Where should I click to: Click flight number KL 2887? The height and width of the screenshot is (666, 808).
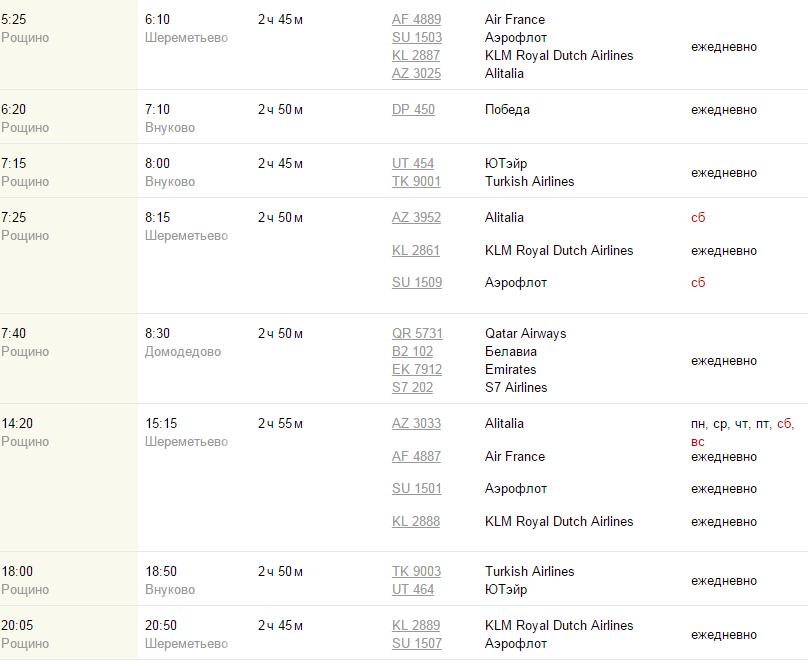416,56
